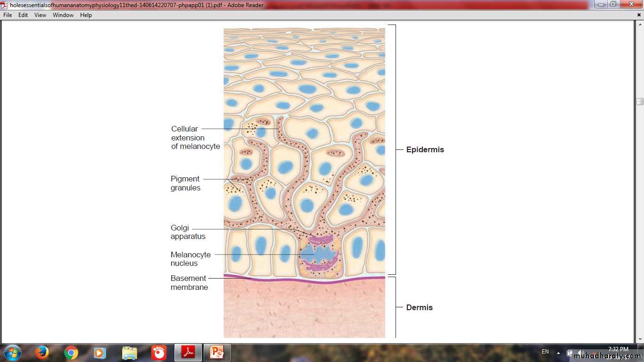
Task: Click the Adobe PDF icon in title bar
Action: tap(5, 5)
